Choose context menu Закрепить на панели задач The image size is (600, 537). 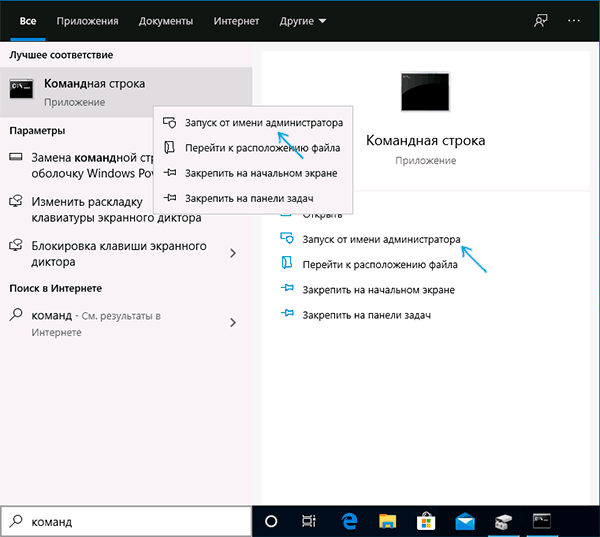[253, 198]
